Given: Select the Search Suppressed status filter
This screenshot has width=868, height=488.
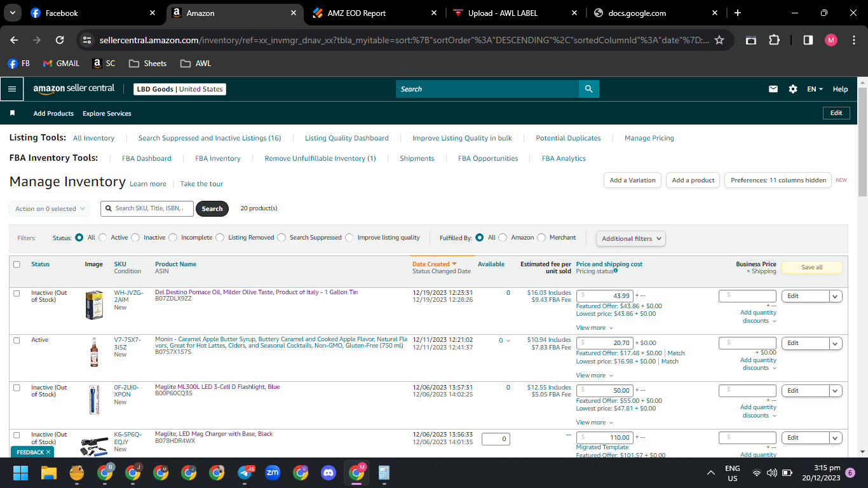Looking at the screenshot, I should [281, 238].
